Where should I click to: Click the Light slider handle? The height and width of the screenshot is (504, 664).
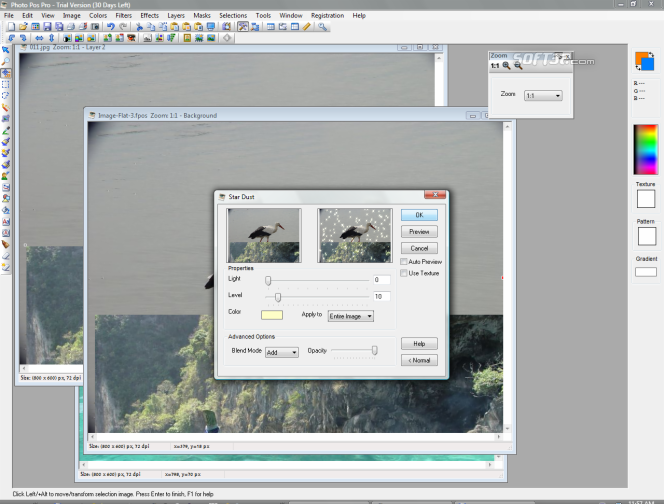(268, 280)
